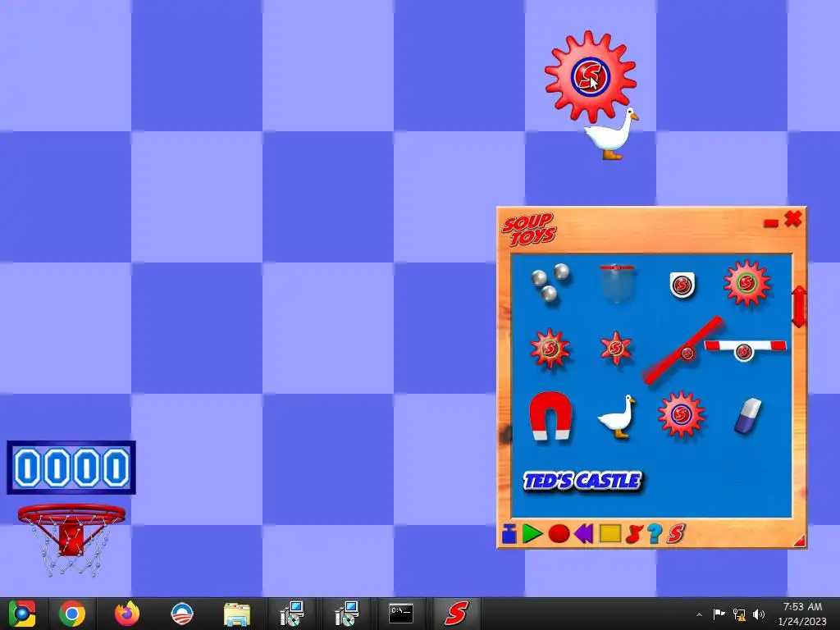Launch Firefox from the taskbar
This screenshot has height=630, width=840.
click(127, 614)
